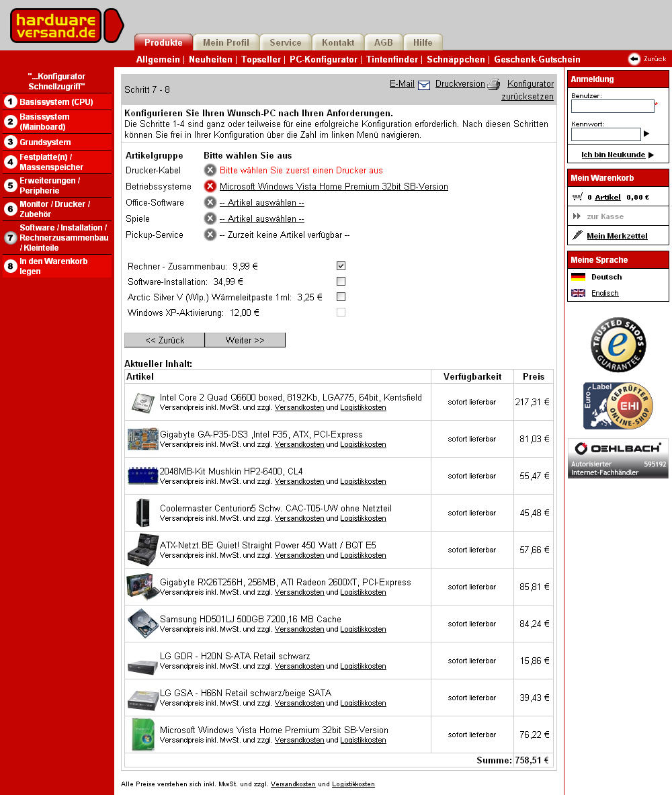
Task: Remove selection in Drucker-Kabel row via X icon
Action: (210, 171)
